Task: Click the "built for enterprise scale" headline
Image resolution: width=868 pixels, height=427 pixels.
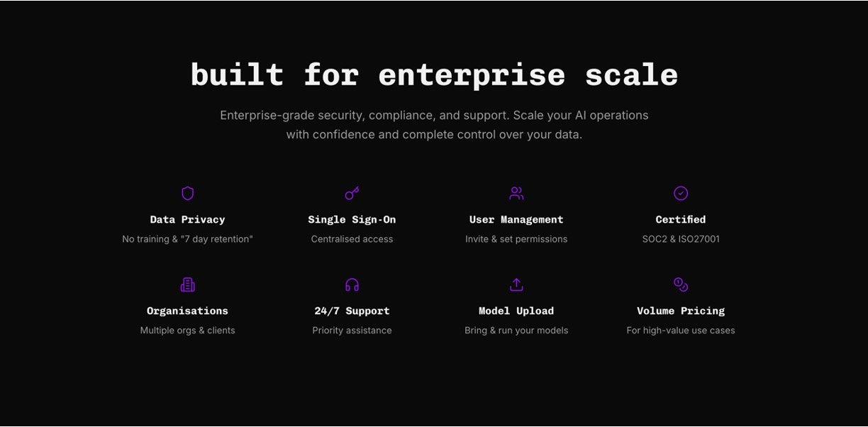Action: point(434,75)
